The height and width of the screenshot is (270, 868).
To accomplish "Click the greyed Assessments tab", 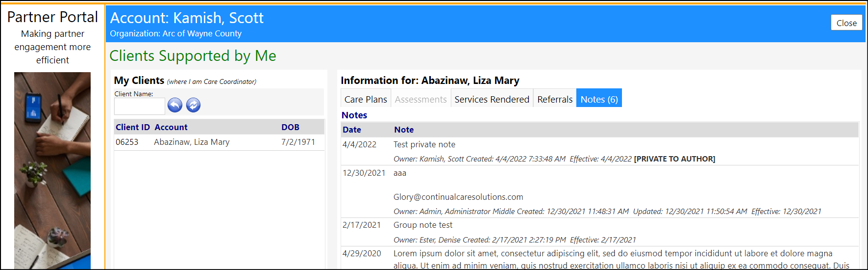I will (x=421, y=99).
